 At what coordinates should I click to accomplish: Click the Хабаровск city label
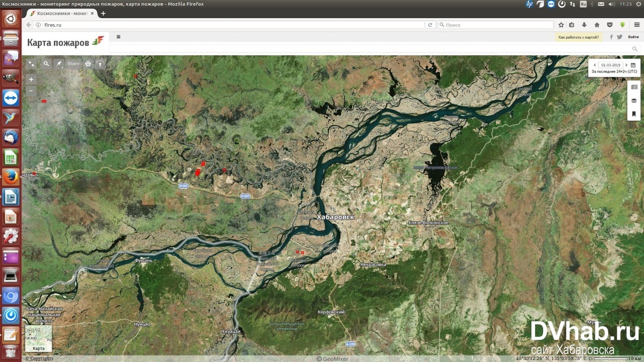[x=335, y=217]
